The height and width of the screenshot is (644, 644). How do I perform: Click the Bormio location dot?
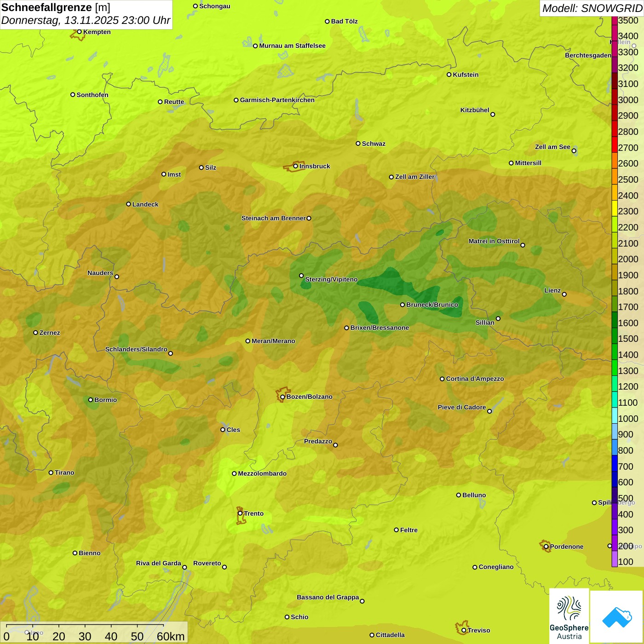pos(91,400)
